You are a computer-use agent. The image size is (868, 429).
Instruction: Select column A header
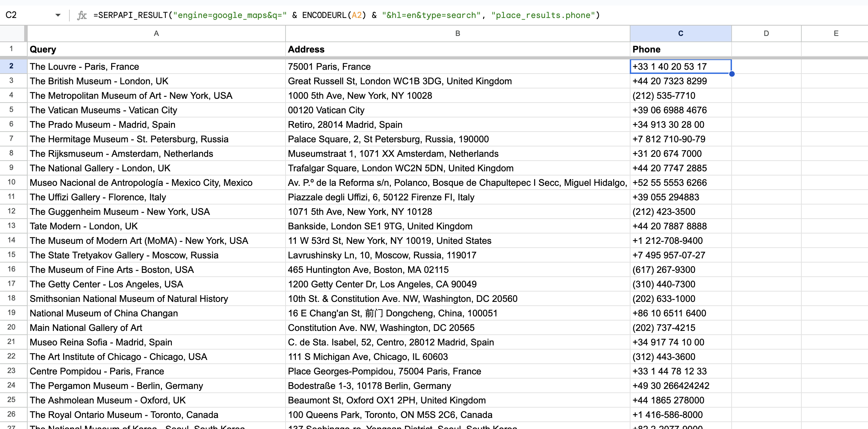[156, 34]
